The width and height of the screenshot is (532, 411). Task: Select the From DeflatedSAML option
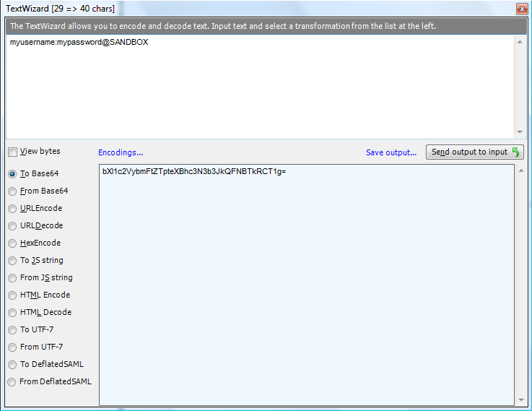click(x=12, y=382)
